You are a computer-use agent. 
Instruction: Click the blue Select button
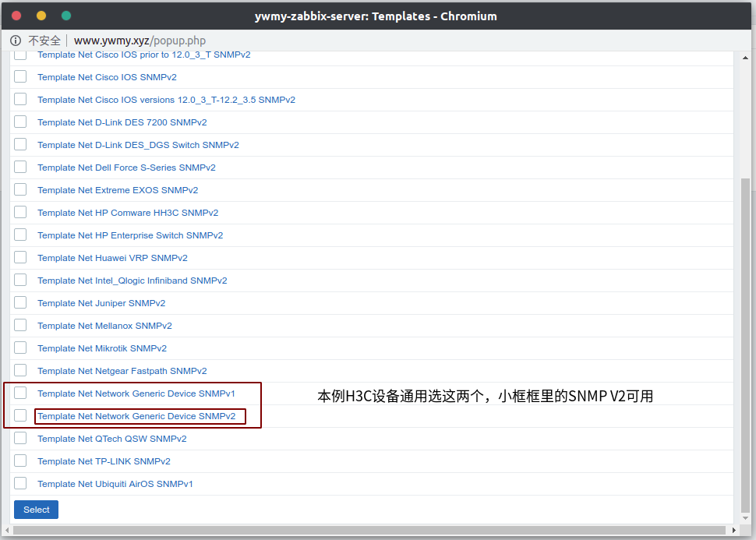36,510
